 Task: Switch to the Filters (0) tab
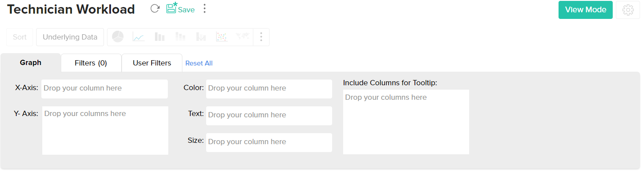point(91,63)
